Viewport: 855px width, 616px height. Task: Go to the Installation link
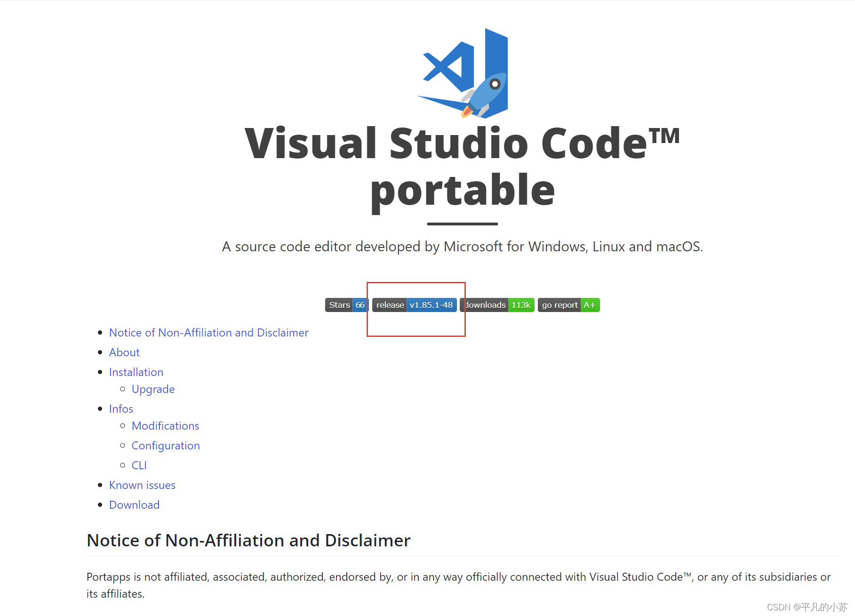click(136, 372)
